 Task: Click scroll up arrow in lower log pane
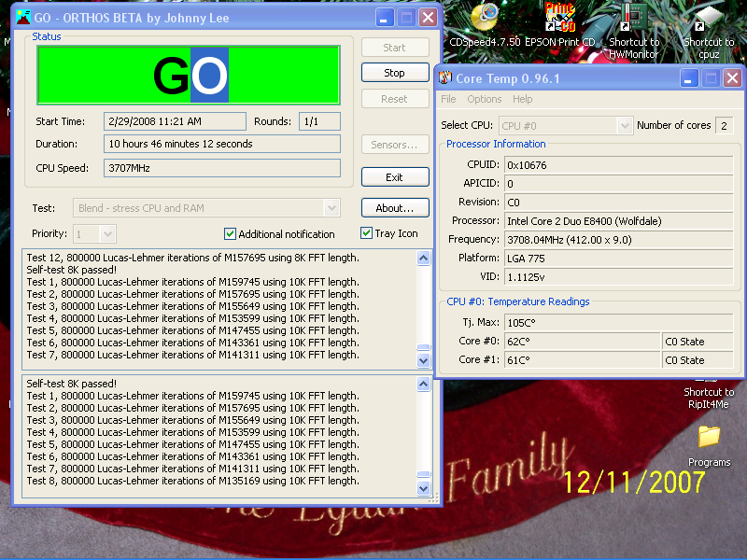pyautogui.click(x=424, y=385)
